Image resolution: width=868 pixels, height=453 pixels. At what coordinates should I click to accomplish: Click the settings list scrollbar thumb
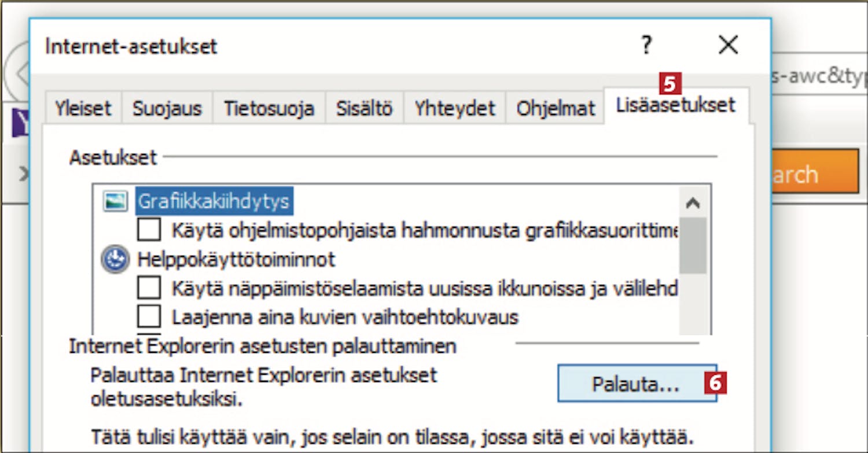pos(693,246)
